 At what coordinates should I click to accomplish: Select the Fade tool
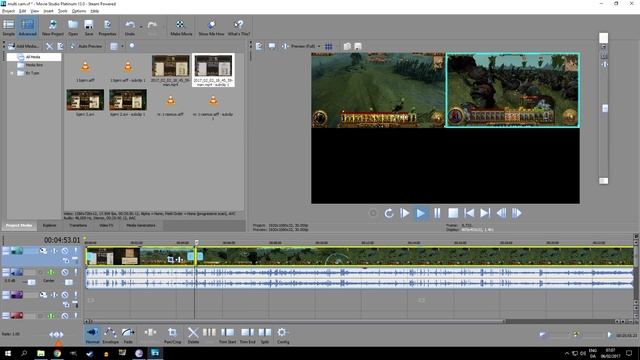[128, 335]
